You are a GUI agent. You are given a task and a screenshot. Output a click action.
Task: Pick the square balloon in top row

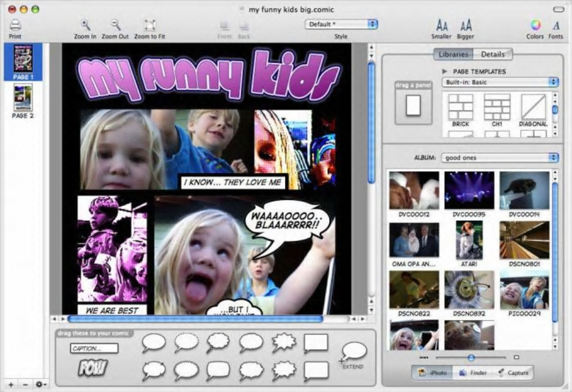tap(316, 344)
